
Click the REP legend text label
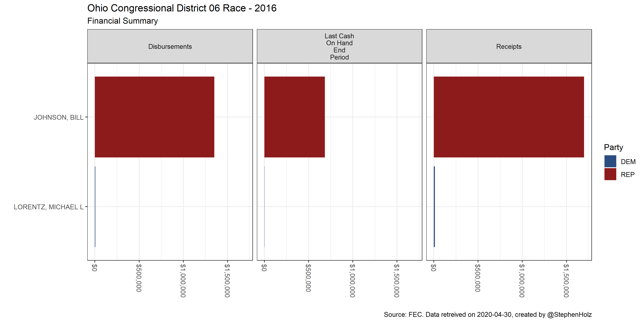pos(628,174)
